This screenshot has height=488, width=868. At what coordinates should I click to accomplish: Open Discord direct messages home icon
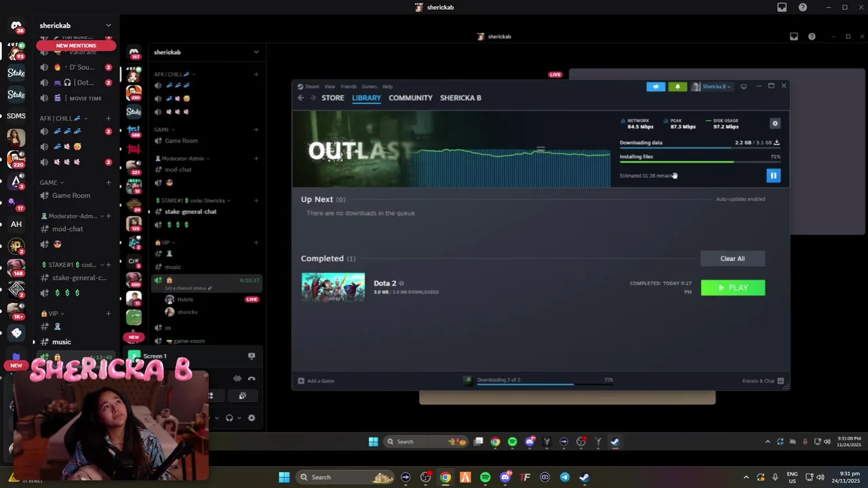[16, 26]
